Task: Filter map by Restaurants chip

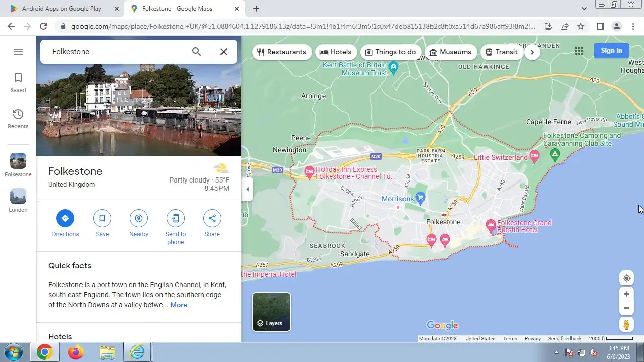Action: coord(282,52)
